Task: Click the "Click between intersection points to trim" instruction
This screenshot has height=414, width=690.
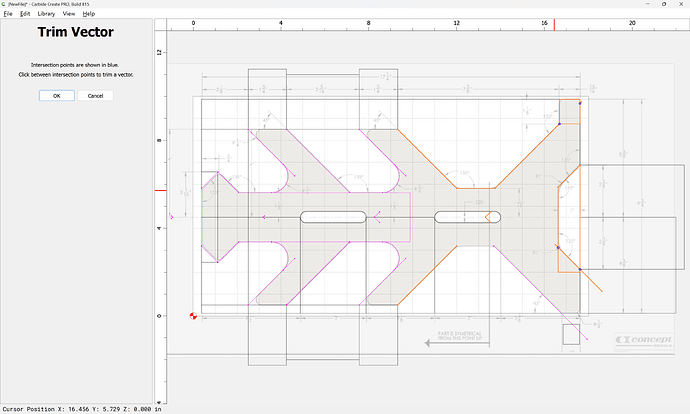Action: point(76,74)
